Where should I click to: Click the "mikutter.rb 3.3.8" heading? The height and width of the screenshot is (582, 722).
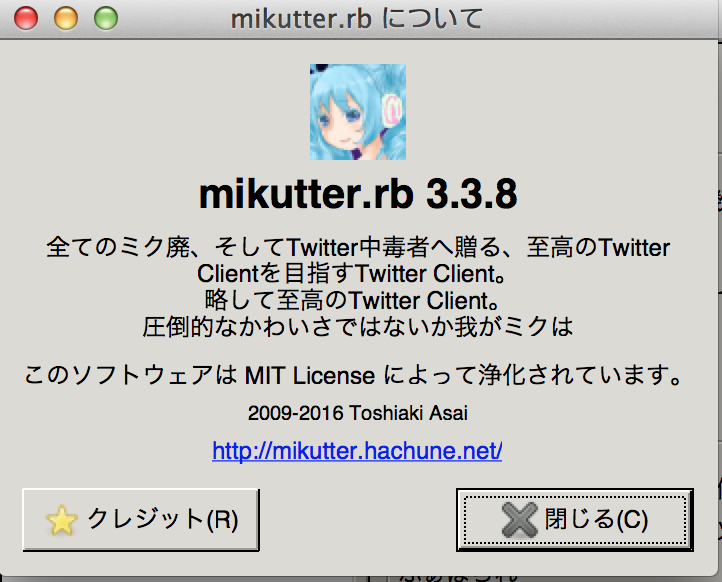358,194
